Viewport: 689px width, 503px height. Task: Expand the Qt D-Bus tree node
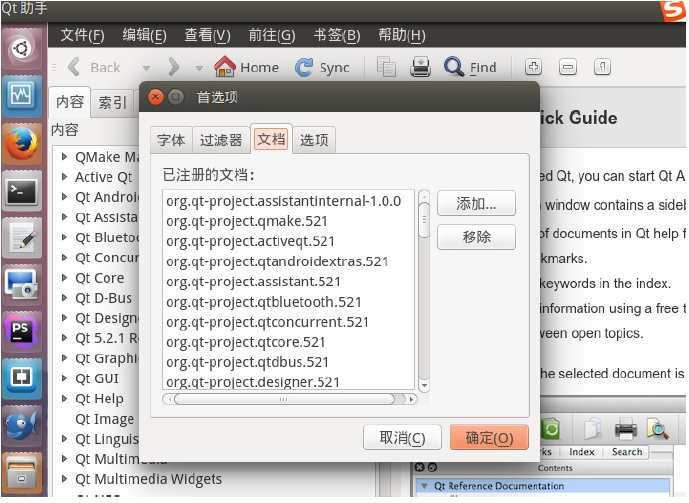65,298
